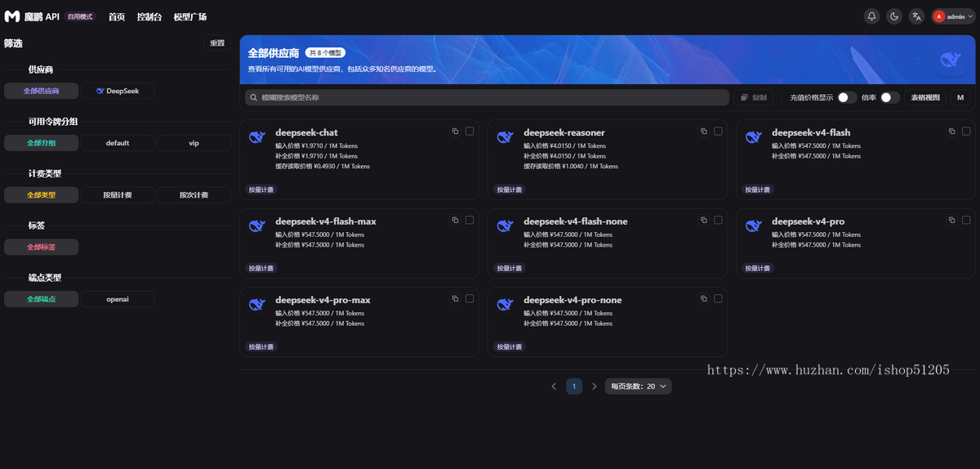Viewport: 980px width, 469px height.
Task: Open deepseek-reasoner model title
Action: (x=564, y=132)
